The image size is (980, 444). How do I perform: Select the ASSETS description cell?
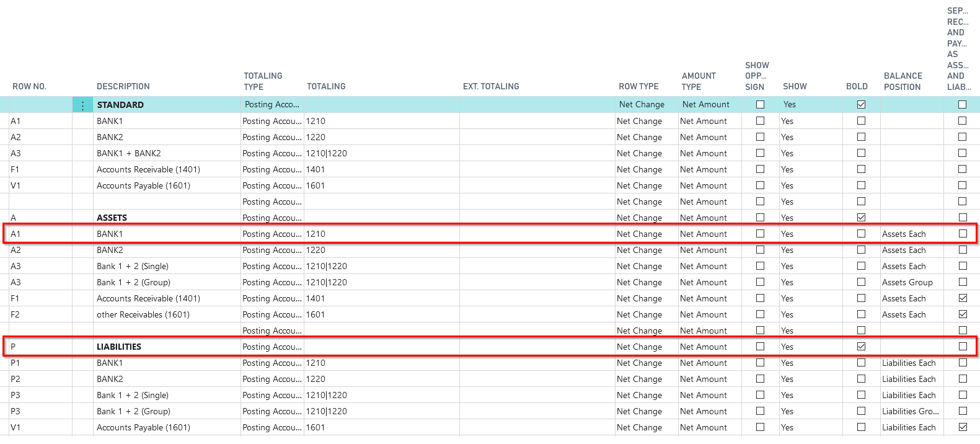click(x=112, y=218)
